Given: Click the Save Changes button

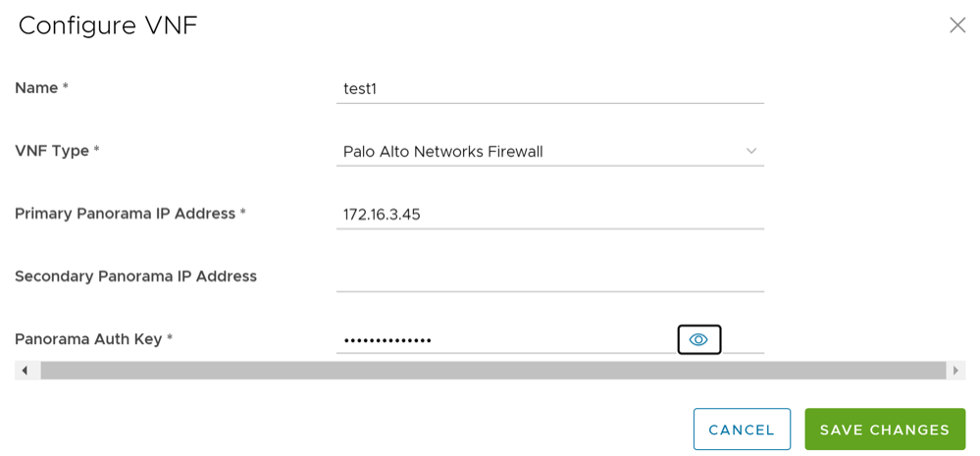Looking at the screenshot, I should tap(885, 430).
